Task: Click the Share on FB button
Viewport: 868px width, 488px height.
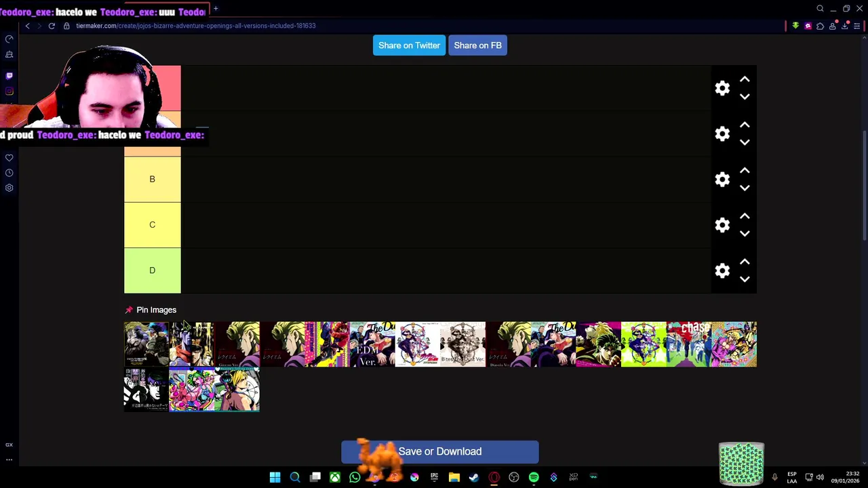Action: 477,45
